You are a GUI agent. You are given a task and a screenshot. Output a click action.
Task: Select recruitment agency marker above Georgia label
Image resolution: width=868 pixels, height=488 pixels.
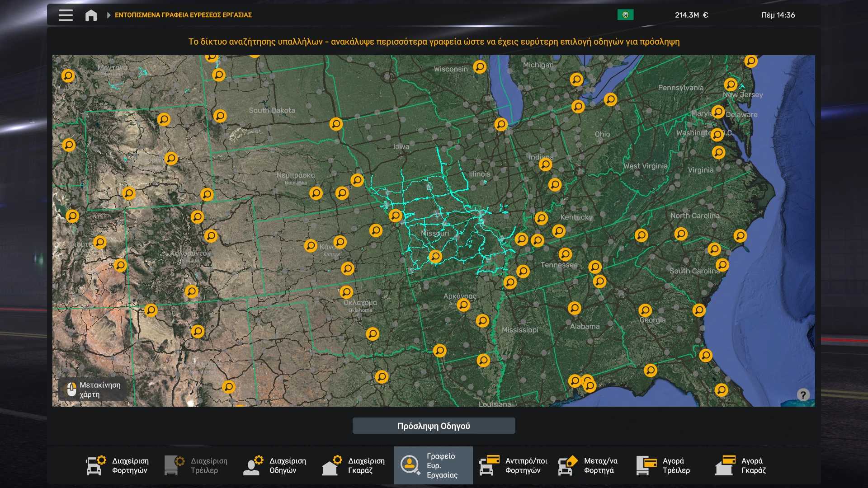[645, 310]
